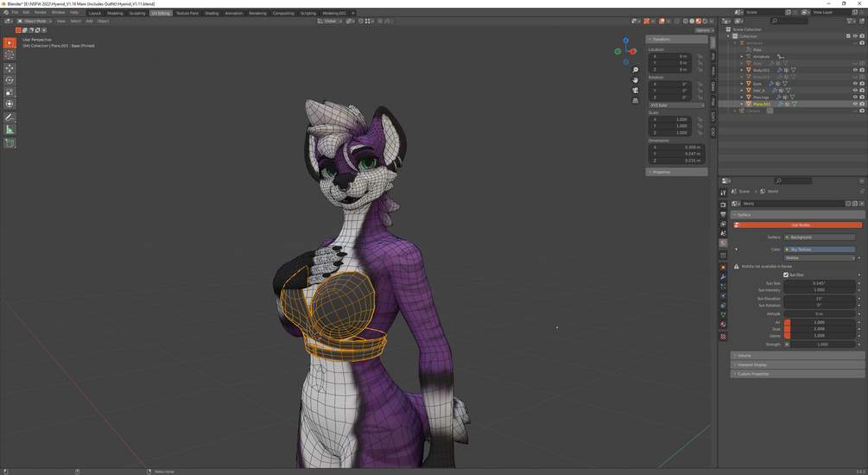Viewport: 868px width, 475px height.
Task: Hide Piercings with its eye icon
Action: click(855, 97)
